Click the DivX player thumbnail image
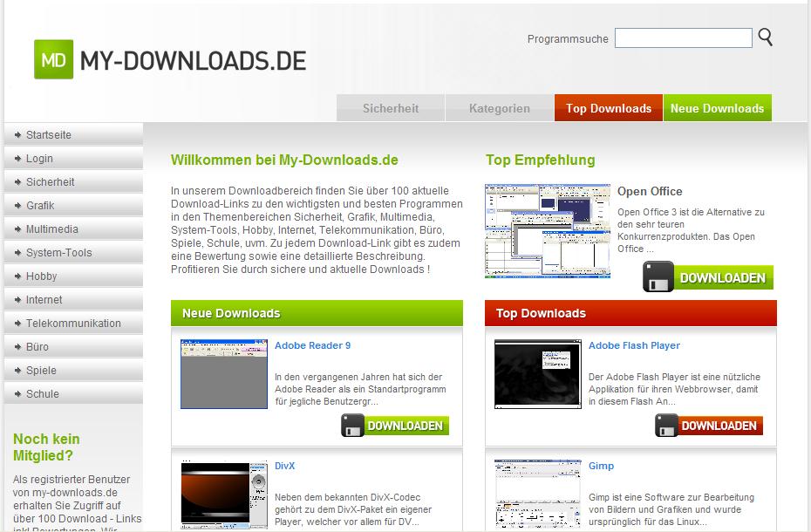This screenshot has height=532, width=811. (223, 494)
